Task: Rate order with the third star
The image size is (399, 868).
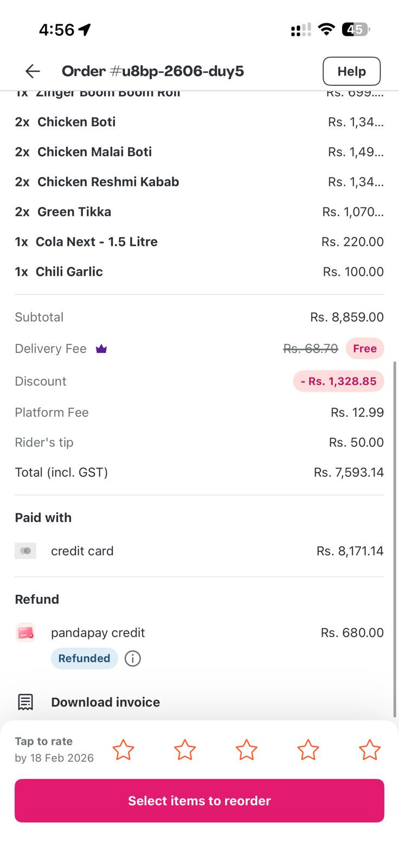Action: (247, 750)
